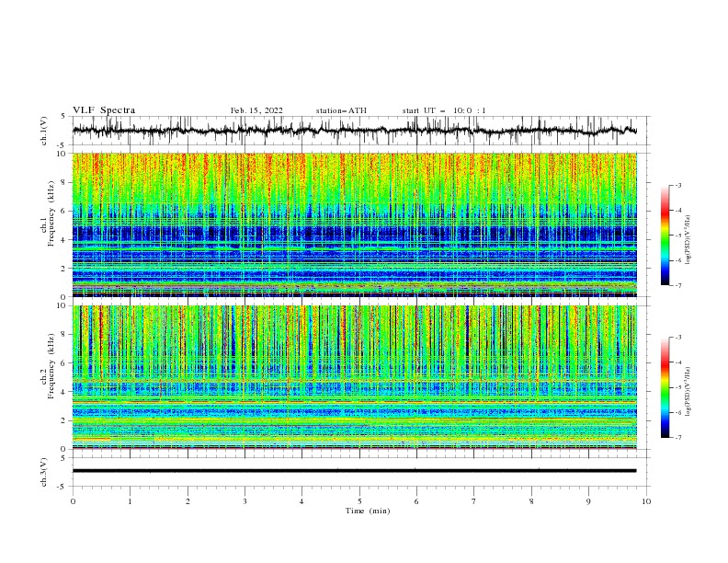This screenshot has width=728, height=563.
Task: Click the ch.3 flat voltage trace
Action: point(354,471)
